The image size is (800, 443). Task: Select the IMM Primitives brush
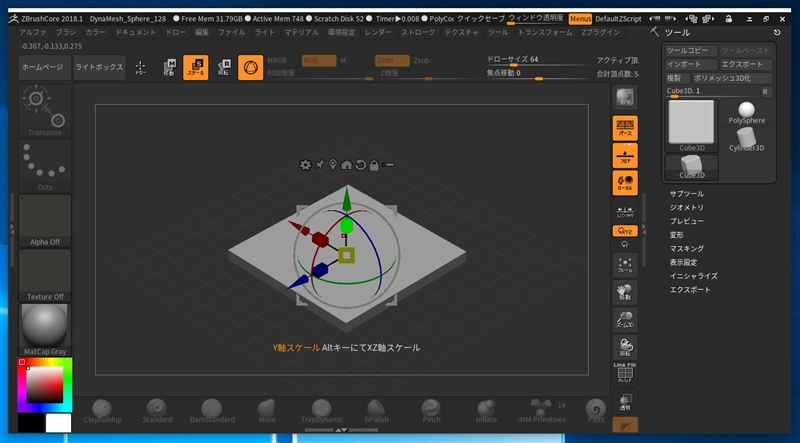[541, 411]
